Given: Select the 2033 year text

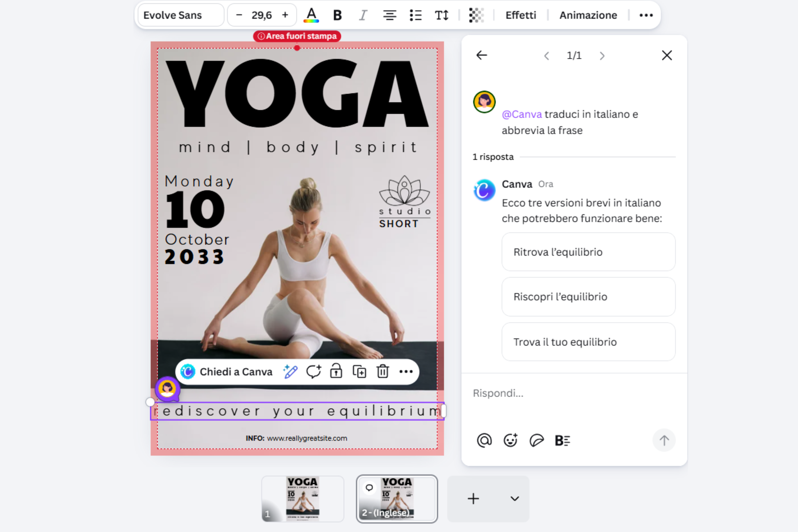Looking at the screenshot, I should (194, 257).
